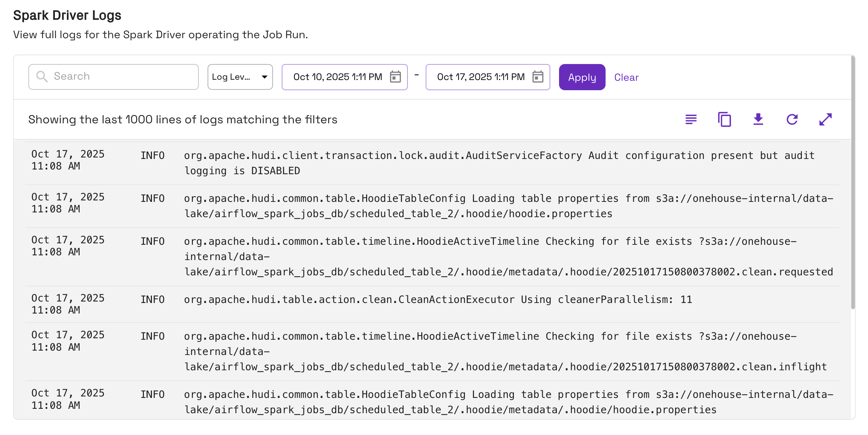The height and width of the screenshot is (435, 868).
Task: Click the Apply filters button
Action: 582,77
